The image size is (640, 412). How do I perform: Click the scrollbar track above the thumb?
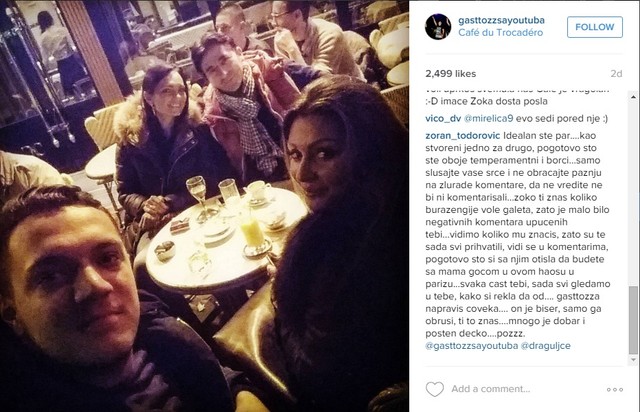(x=633, y=194)
